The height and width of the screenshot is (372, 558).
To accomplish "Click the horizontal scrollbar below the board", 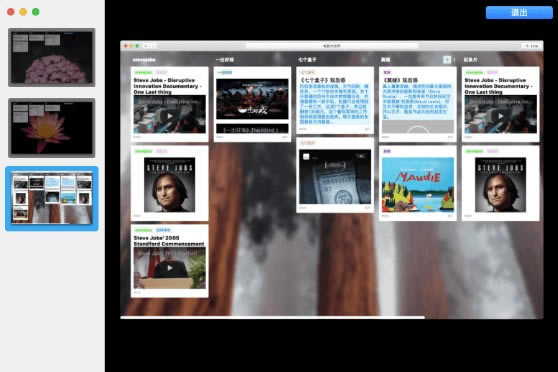I will point(273,317).
